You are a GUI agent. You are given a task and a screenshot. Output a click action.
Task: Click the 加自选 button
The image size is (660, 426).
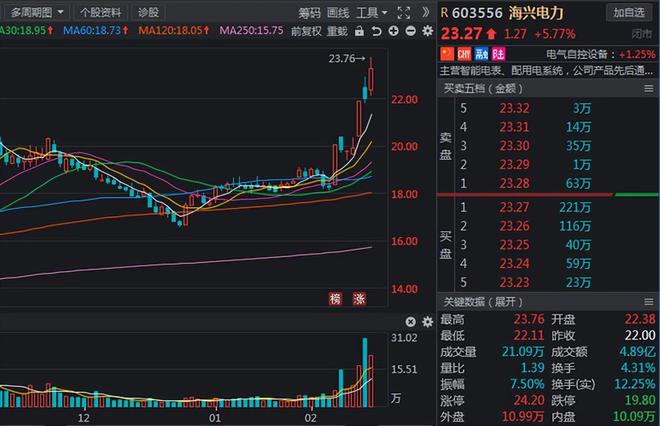(629, 12)
